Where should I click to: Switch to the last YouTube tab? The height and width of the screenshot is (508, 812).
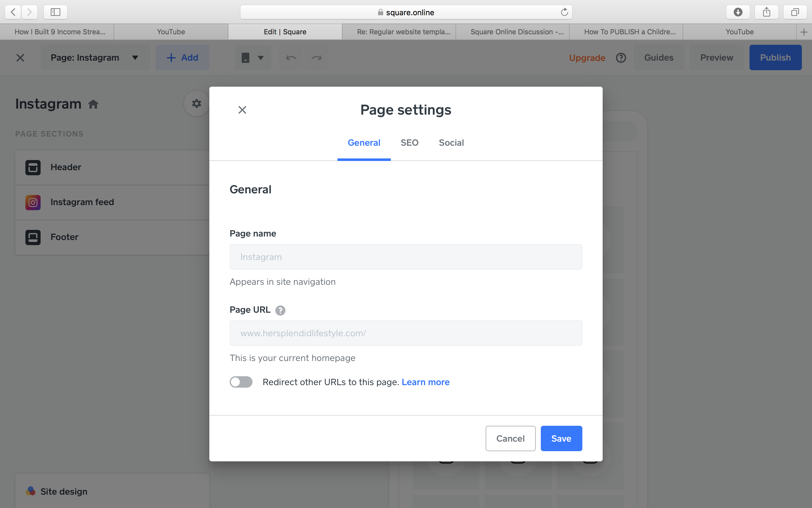(x=740, y=32)
